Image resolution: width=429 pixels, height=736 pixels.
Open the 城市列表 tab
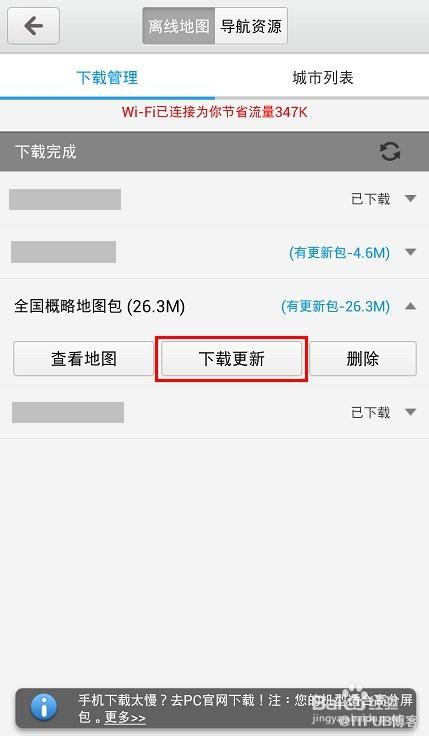pyautogui.click(x=322, y=78)
